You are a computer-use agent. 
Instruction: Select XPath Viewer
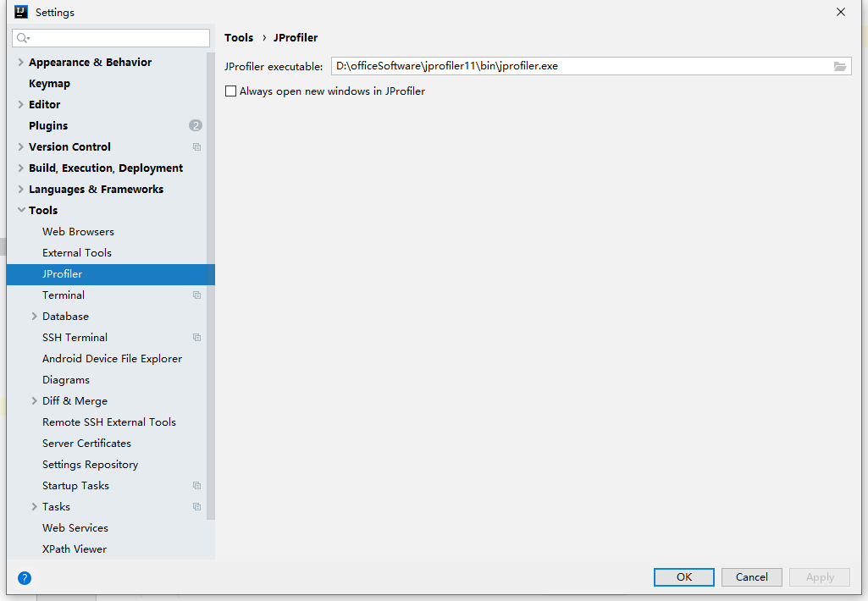(x=75, y=549)
